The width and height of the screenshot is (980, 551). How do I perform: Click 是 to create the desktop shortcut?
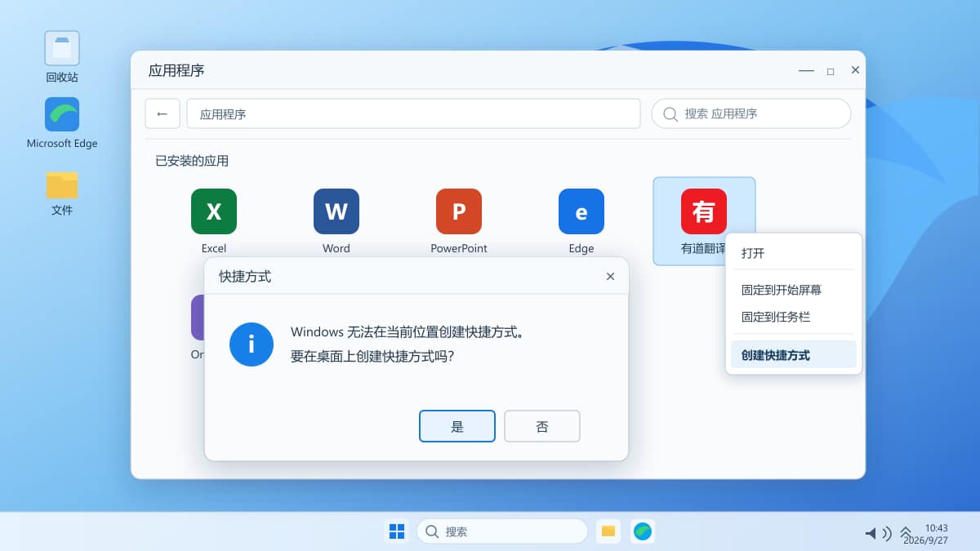(457, 426)
